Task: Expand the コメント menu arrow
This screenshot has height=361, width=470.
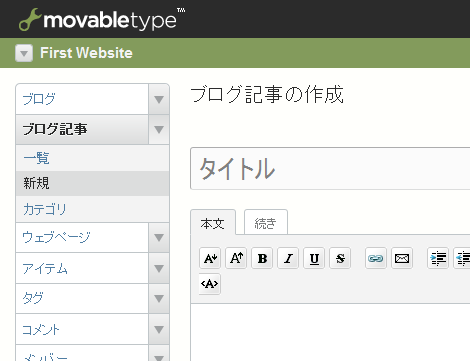Action: click(159, 329)
